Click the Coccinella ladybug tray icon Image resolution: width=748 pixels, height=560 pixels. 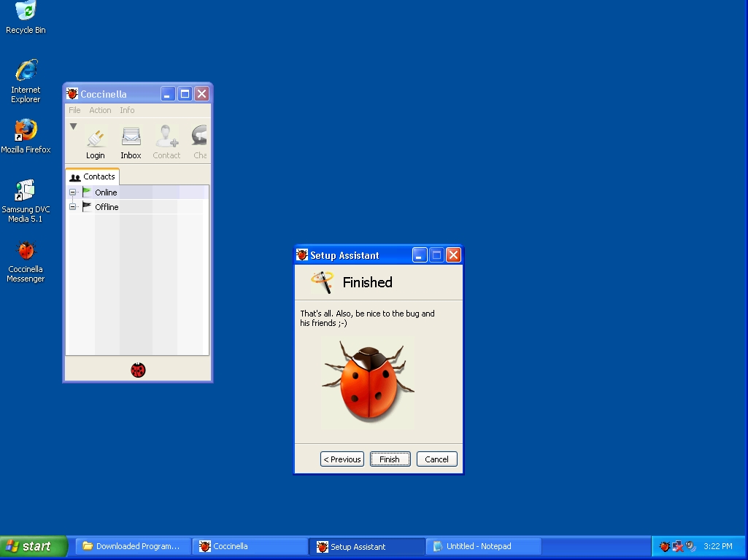(x=665, y=546)
